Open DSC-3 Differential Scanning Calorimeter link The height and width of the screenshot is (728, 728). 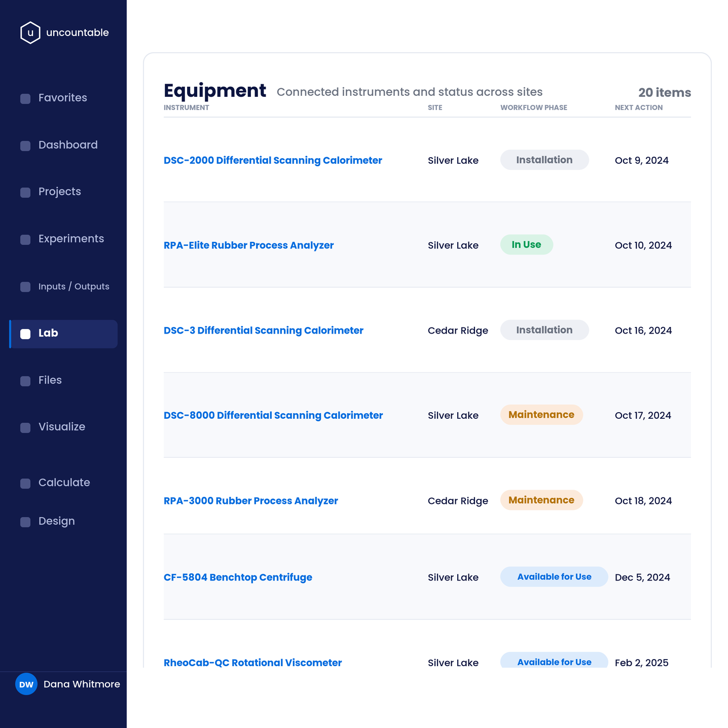click(x=264, y=331)
